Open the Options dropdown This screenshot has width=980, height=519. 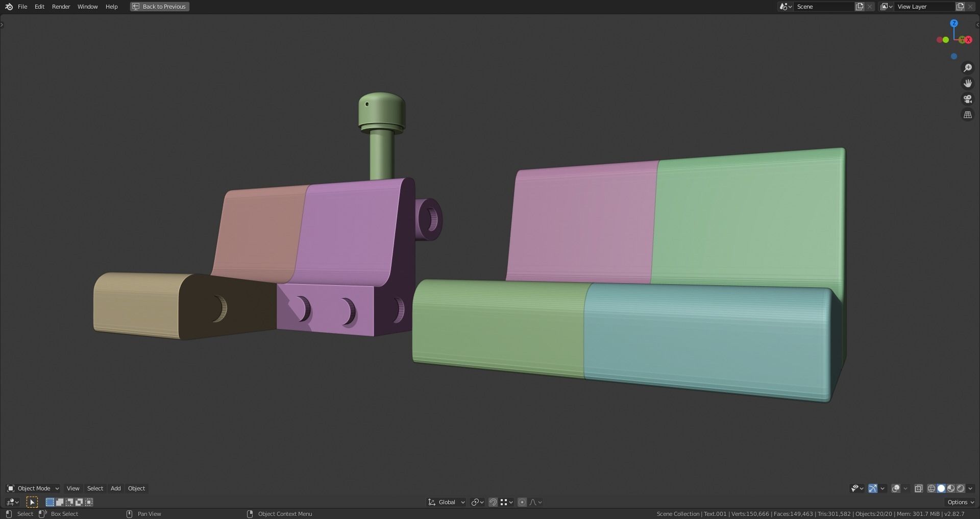[961, 502]
